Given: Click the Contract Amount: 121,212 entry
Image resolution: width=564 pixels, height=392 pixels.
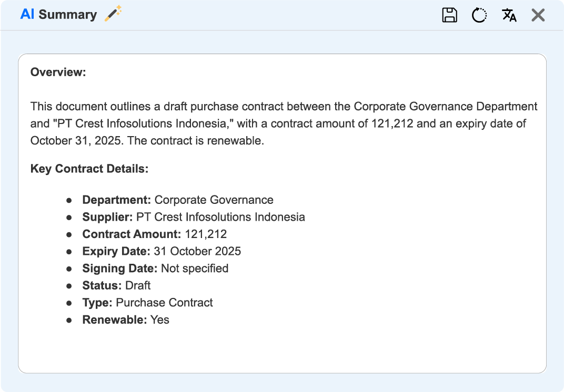Looking at the screenshot, I should [x=155, y=234].
